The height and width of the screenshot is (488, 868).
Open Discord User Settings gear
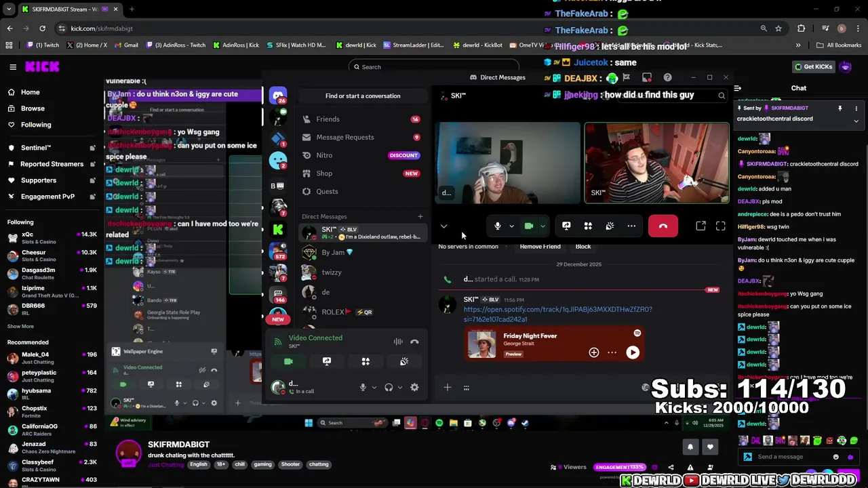pyautogui.click(x=414, y=388)
